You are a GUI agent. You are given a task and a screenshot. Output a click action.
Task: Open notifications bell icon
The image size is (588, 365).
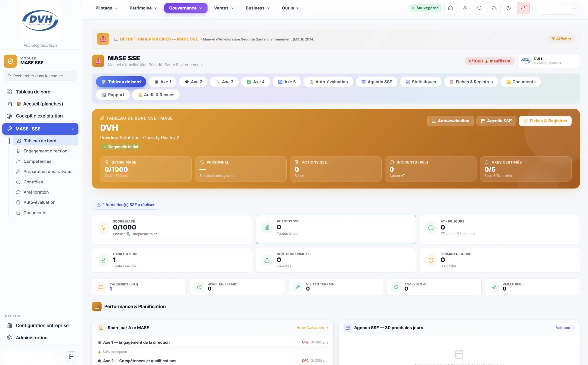coord(523,8)
